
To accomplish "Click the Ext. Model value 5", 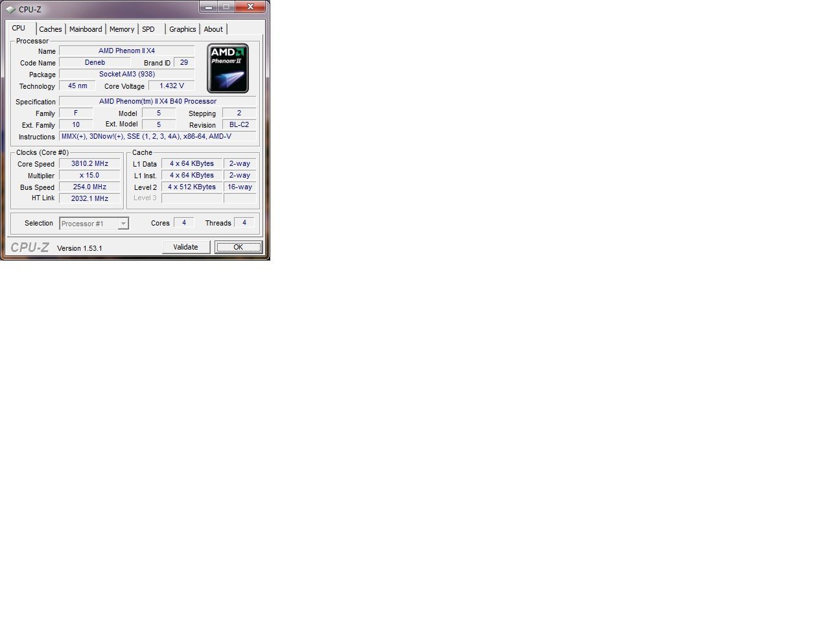I will point(159,125).
